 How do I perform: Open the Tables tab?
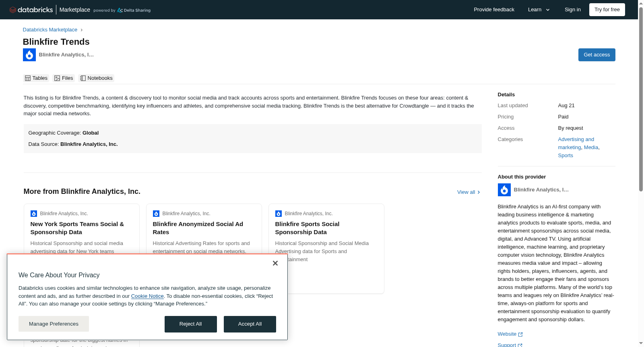[x=36, y=78]
